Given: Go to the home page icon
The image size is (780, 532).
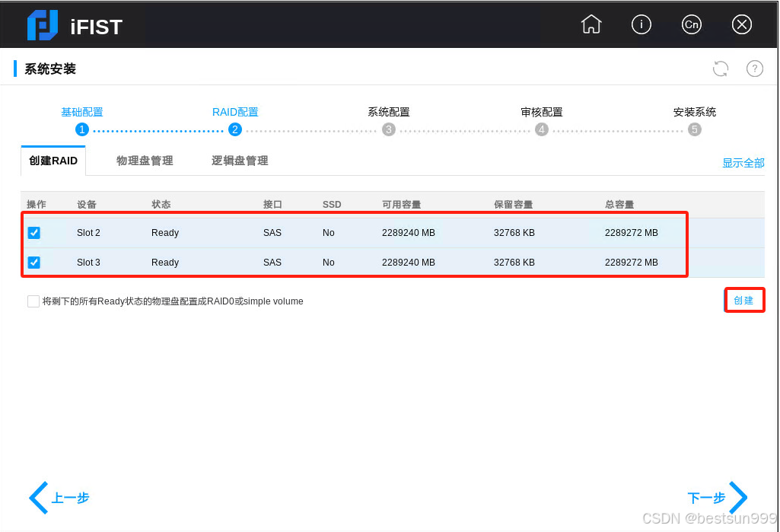Looking at the screenshot, I should pos(591,24).
